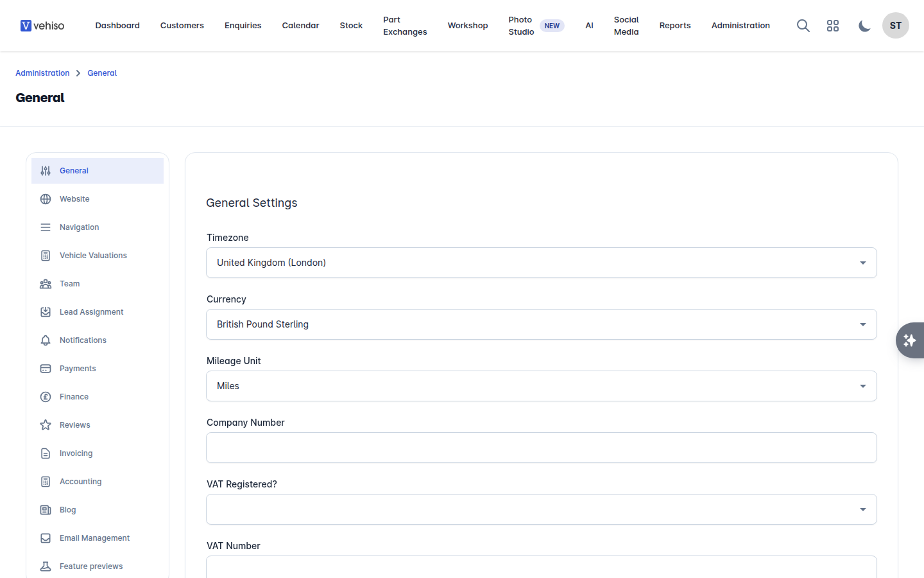This screenshot has height=578, width=924.
Task: Open the AI sparkle assistant tab
Action: [910, 340]
